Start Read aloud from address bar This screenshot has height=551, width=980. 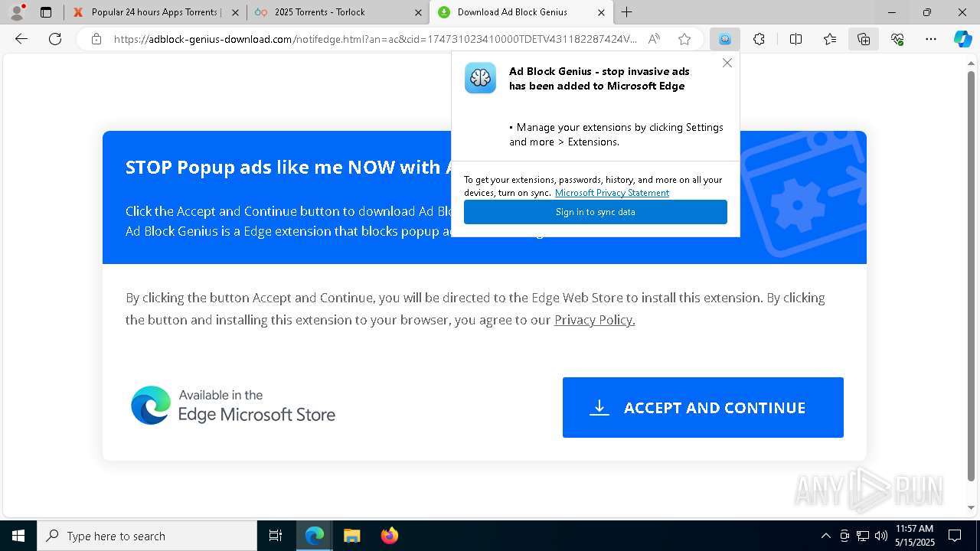click(x=654, y=39)
